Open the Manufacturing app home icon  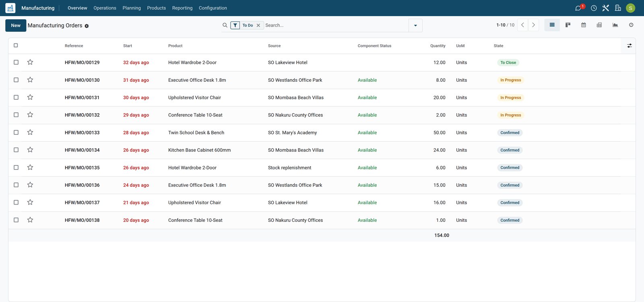coord(10,8)
